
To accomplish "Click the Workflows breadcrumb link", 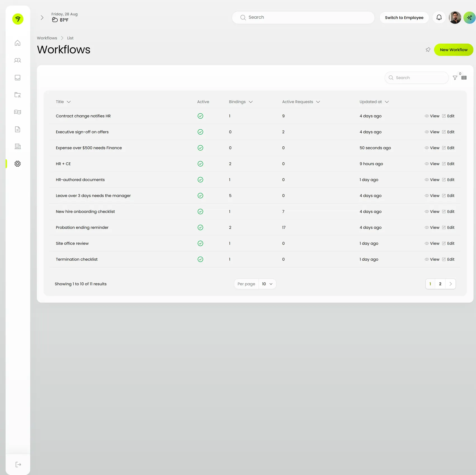I will pyautogui.click(x=47, y=38).
